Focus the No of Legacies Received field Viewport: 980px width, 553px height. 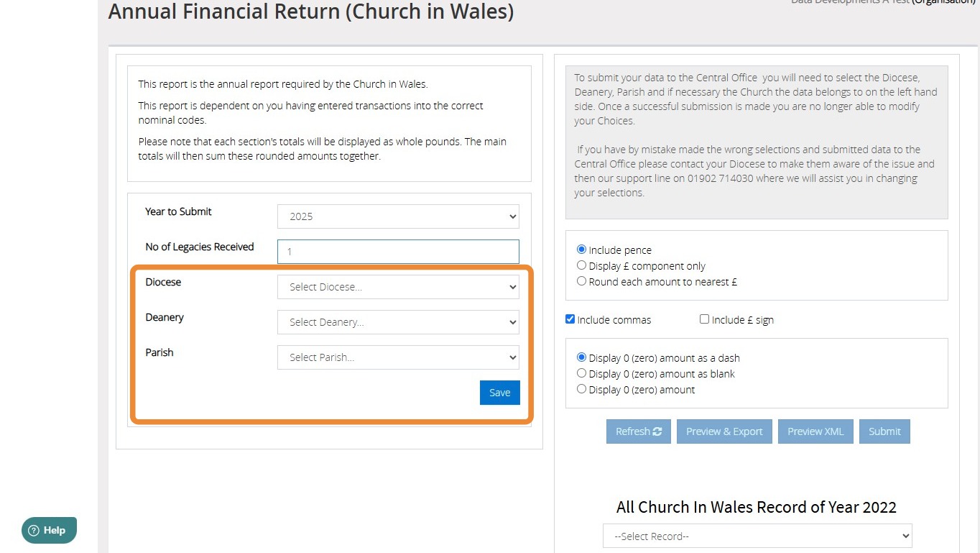point(398,252)
